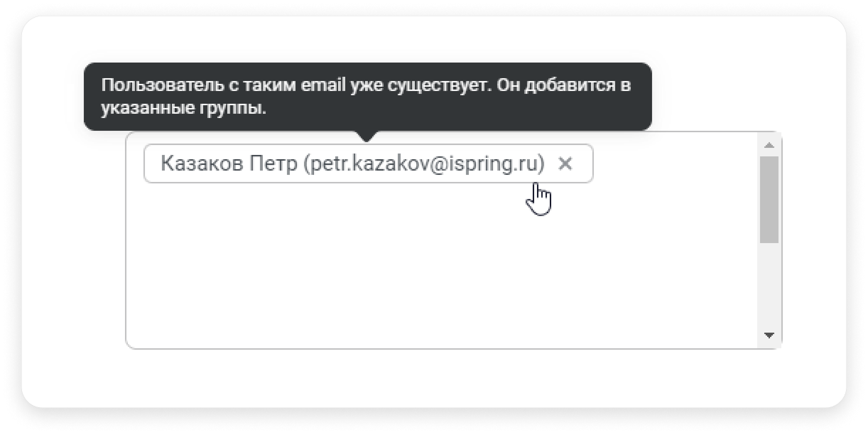The height and width of the screenshot is (435, 868).
Task: Click "Он добавится" phrase in the tooltip
Action: tap(556, 85)
